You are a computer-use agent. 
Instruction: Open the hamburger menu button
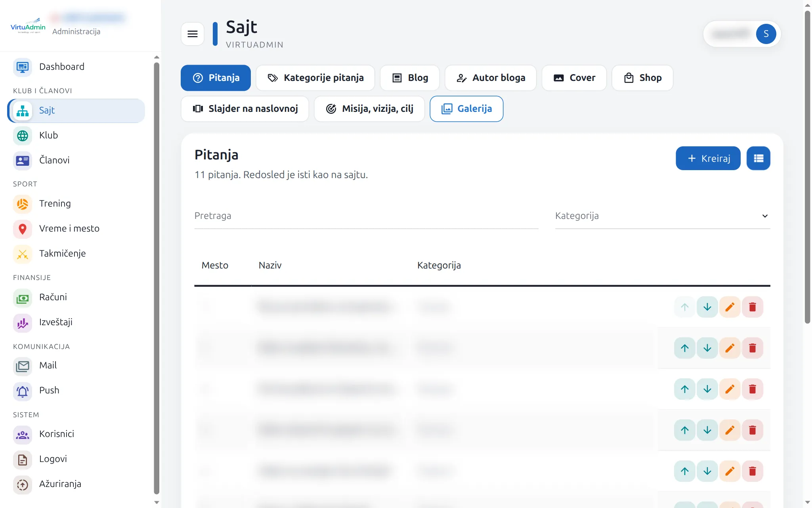click(193, 34)
